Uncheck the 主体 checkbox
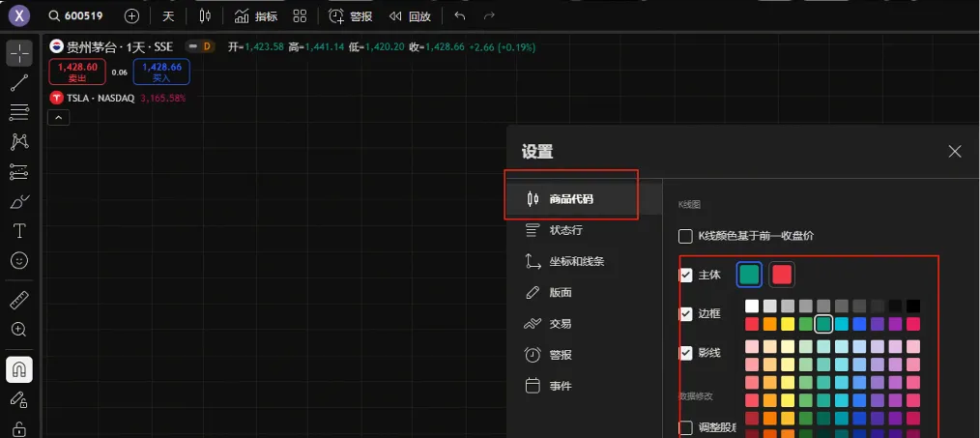 coord(686,275)
